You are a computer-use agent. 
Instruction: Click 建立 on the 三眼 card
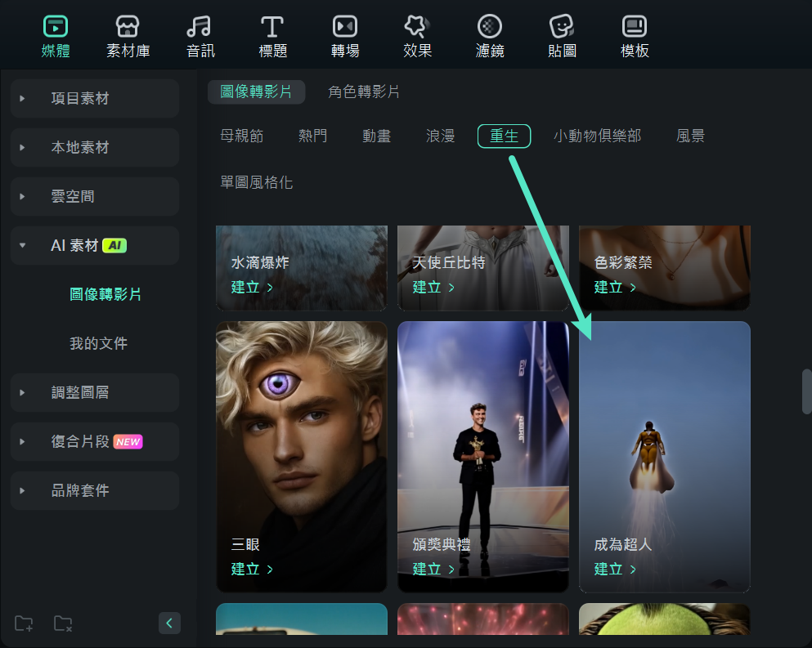(252, 570)
